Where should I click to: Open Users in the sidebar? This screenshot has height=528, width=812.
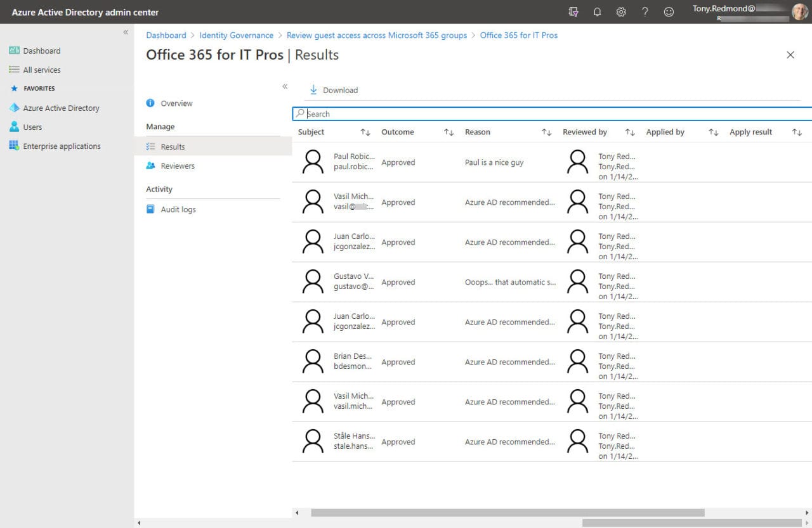tap(32, 127)
